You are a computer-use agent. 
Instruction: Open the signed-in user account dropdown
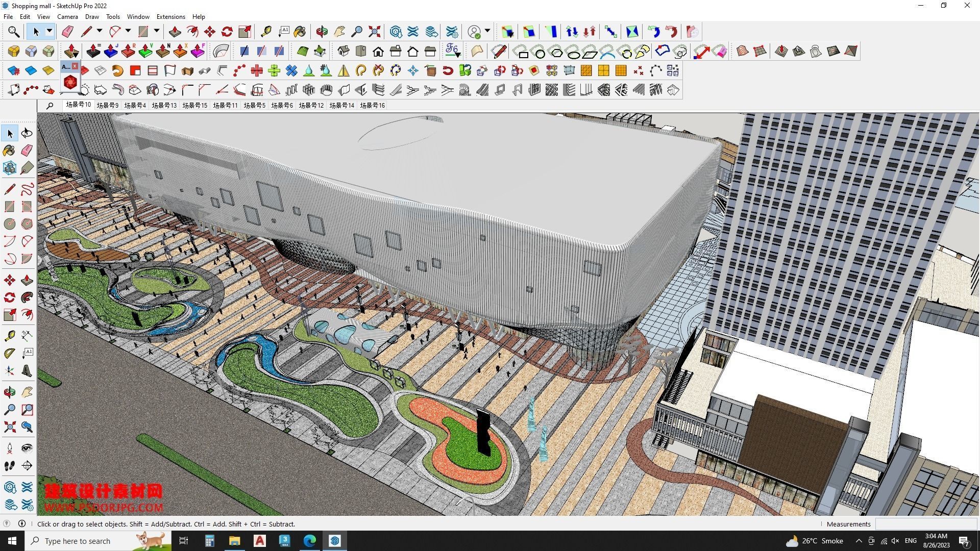pyautogui.click(x=487, y=32)
